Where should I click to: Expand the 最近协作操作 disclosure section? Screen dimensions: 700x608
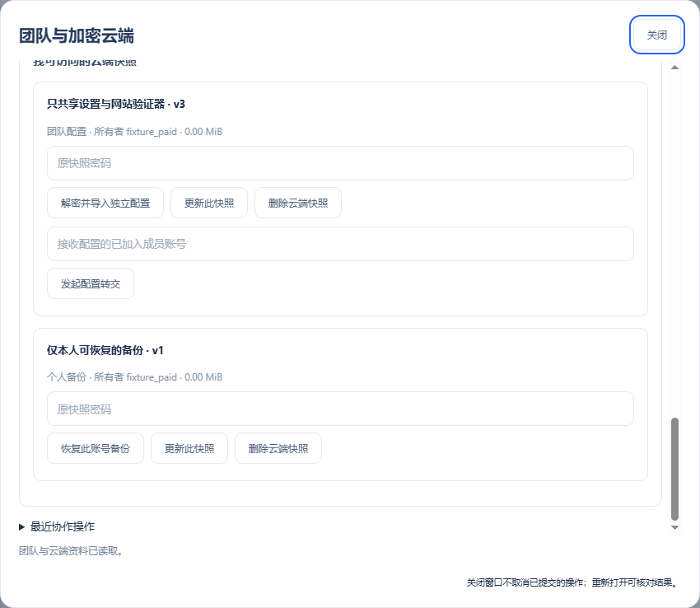[x=57, y=526]
